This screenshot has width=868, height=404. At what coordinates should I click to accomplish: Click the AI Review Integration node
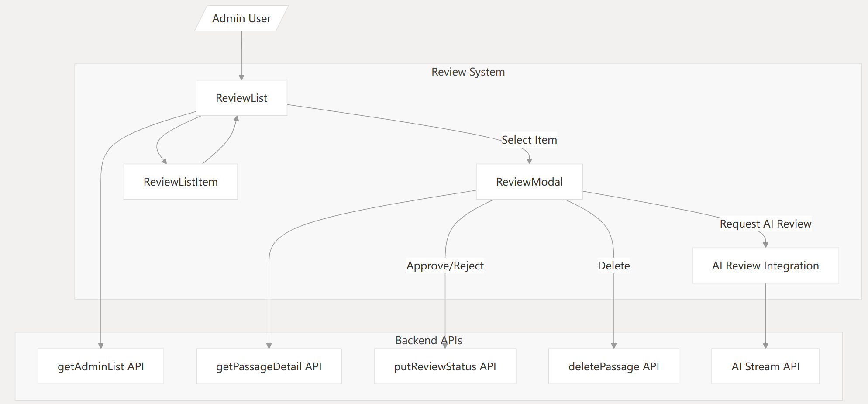(x=765, y=266)
